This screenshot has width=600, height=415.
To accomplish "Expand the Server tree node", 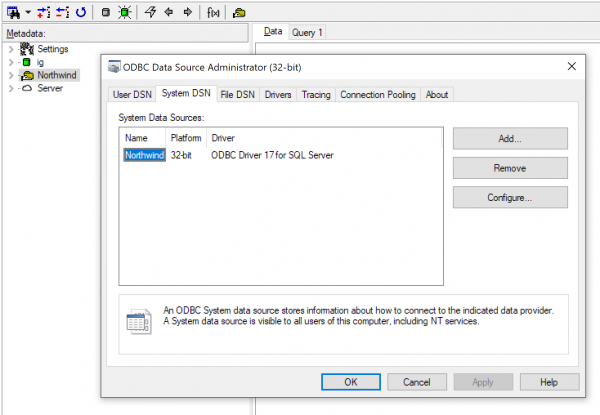I will coord(11,88).
